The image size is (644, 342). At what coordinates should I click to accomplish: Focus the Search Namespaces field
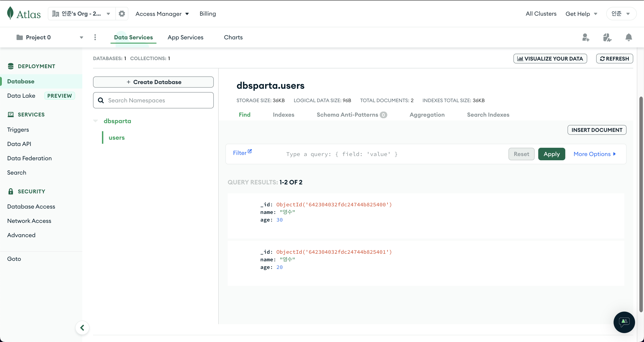coord(153,100)
